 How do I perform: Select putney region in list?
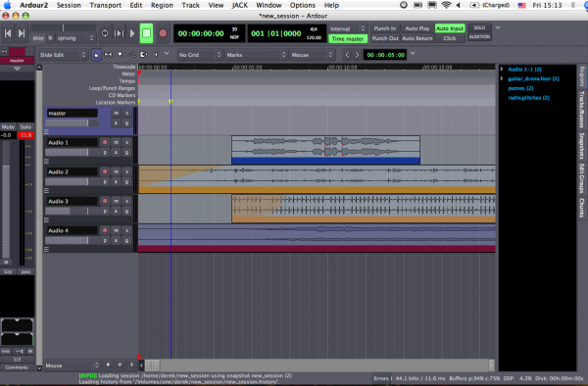click(x=520, y=88)
